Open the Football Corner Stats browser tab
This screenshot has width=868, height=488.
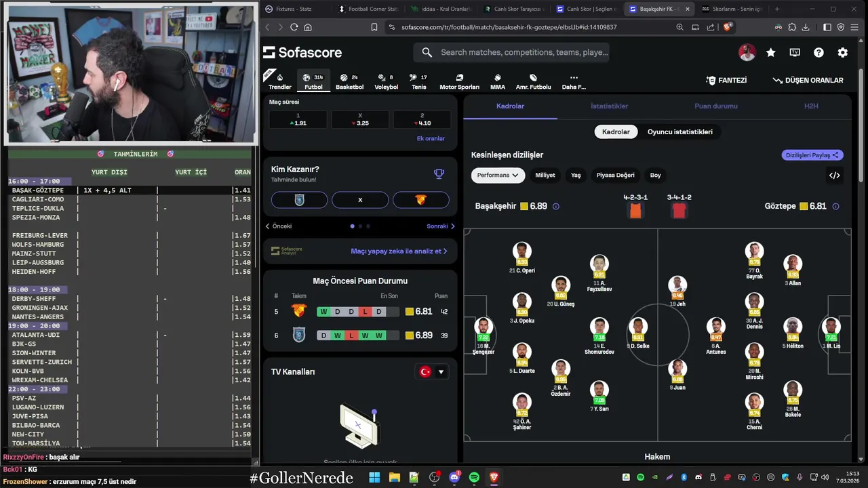pos(370,9)
